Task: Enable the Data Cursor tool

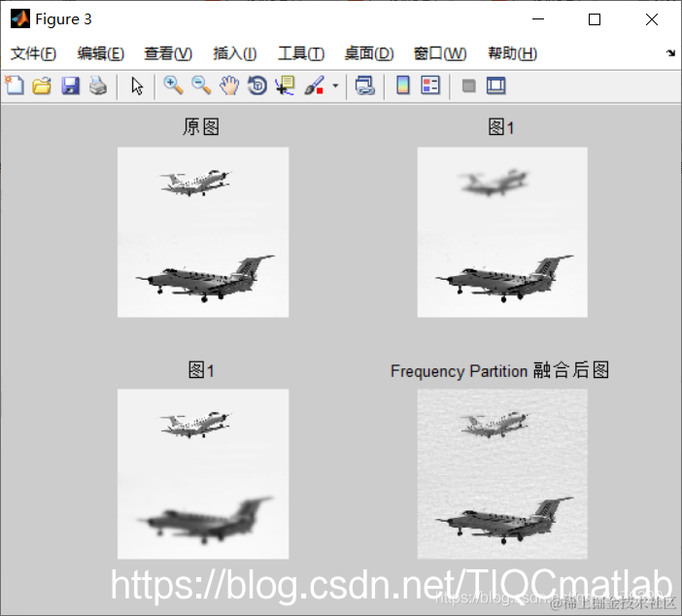Action: tap(285, 86)
